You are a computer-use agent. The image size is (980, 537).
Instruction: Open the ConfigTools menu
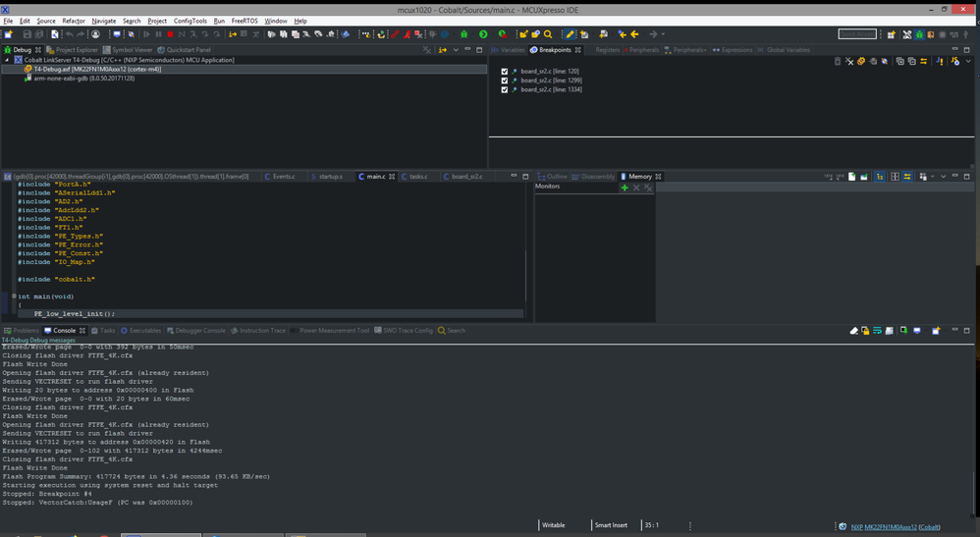pos(190,21)
